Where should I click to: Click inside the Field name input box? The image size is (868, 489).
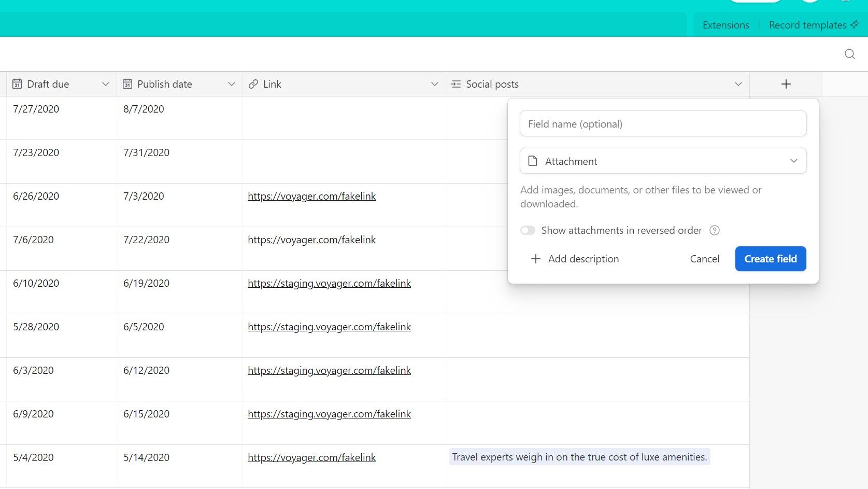click(663, 123)
